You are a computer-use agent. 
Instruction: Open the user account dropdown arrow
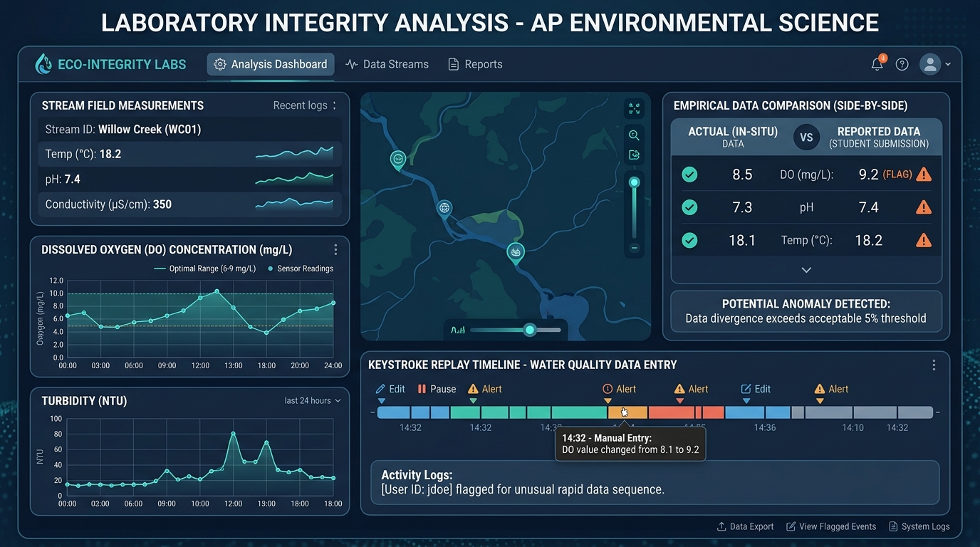(948, 64)
